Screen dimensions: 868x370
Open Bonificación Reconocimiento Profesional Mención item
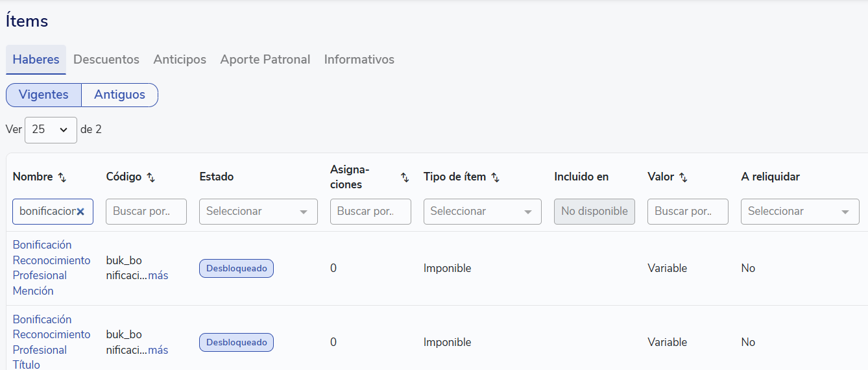click(51, 267)
